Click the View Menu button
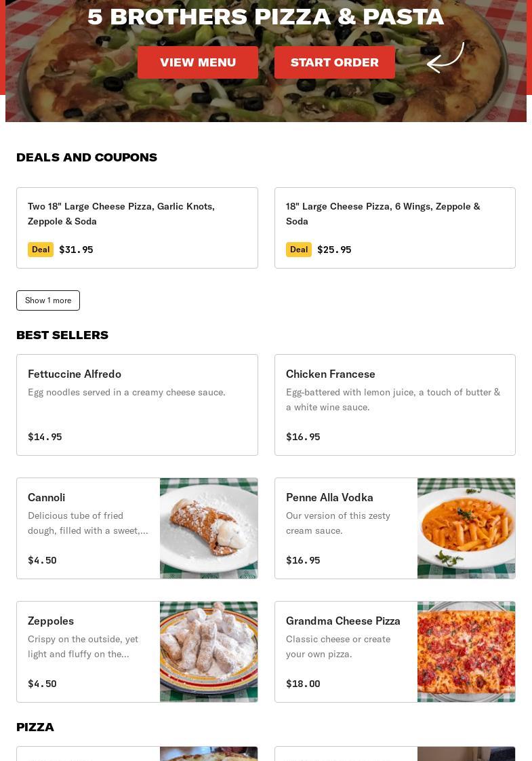Screen dimensions: 532x761 tap(197, 62)
